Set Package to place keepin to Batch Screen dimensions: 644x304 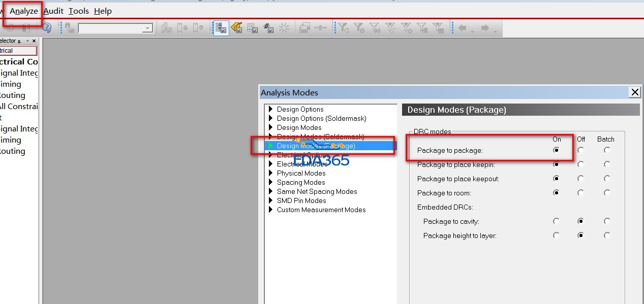tap(607, 164)
